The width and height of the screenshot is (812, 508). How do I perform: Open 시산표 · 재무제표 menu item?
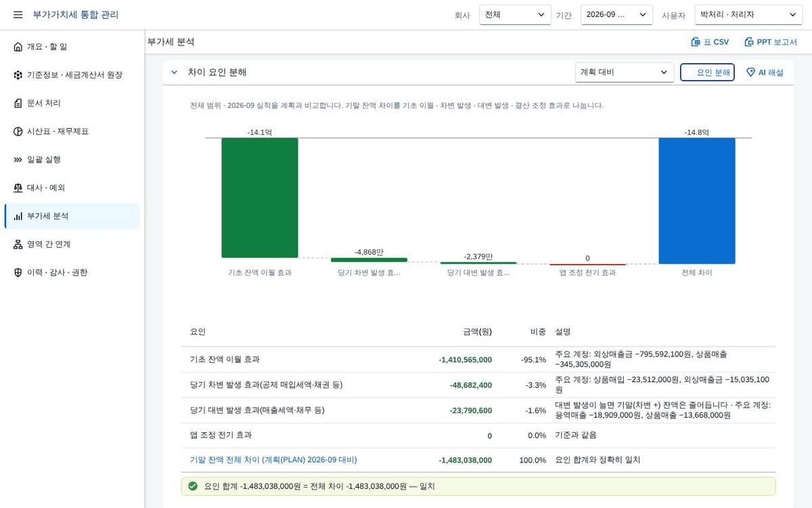(72, 131)
